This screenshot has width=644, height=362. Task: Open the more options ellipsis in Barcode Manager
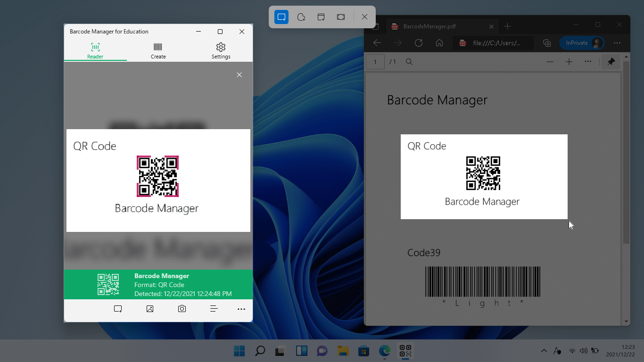pyautogui.click(x=241, y=309)
